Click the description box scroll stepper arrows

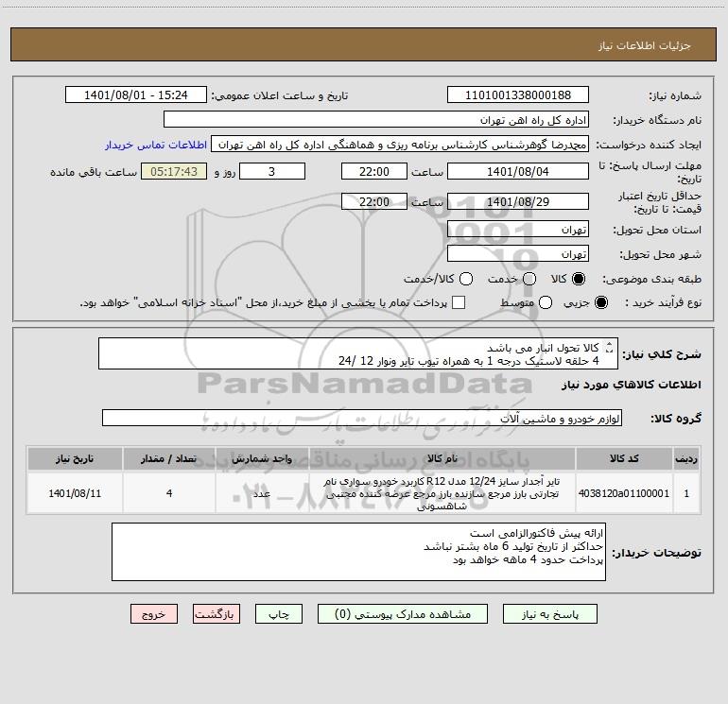pos(610,348)
